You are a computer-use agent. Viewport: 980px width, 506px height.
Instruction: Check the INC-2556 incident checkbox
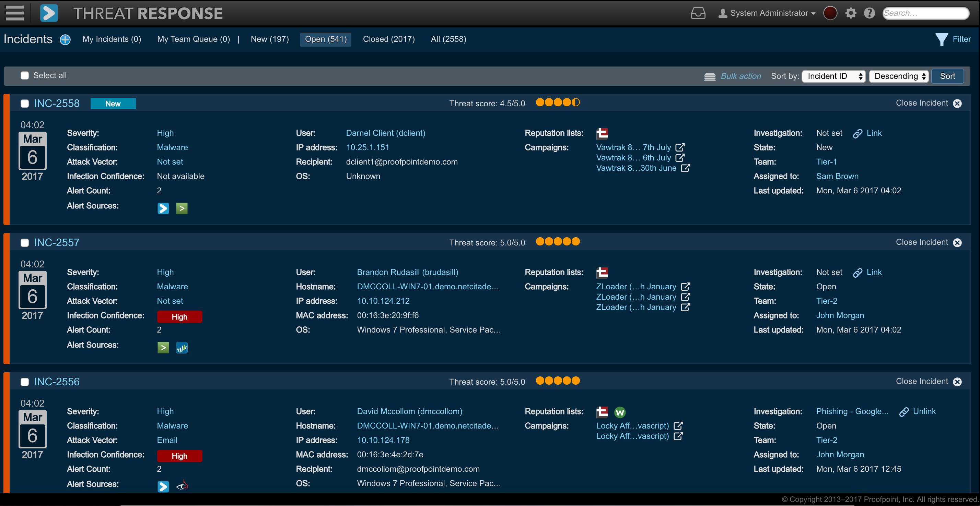coord(25,382)
